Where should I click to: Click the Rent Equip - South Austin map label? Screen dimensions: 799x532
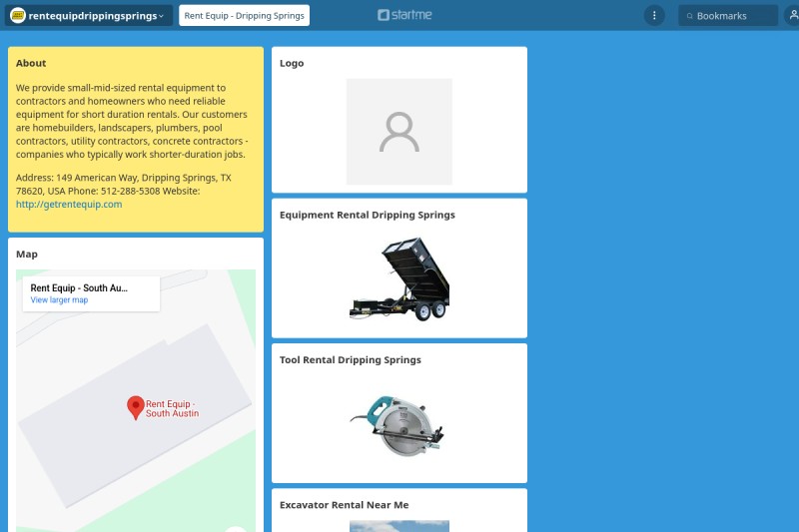coord(172,408)
